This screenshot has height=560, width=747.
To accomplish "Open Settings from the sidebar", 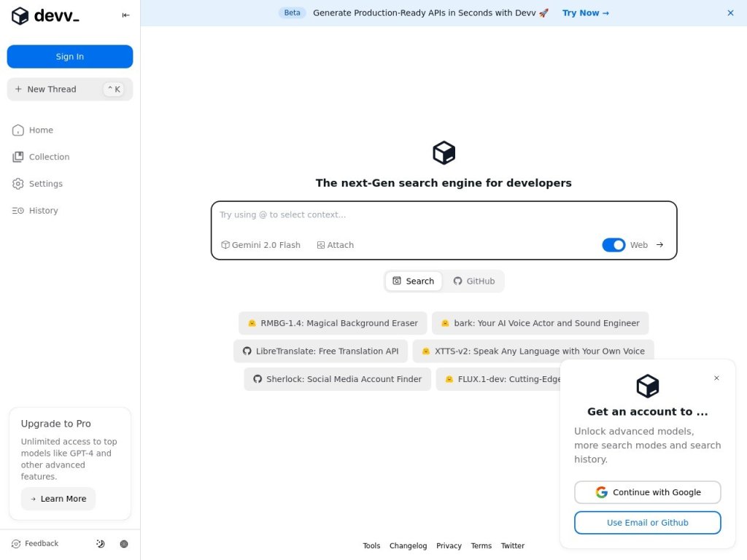I will [37, 183].
